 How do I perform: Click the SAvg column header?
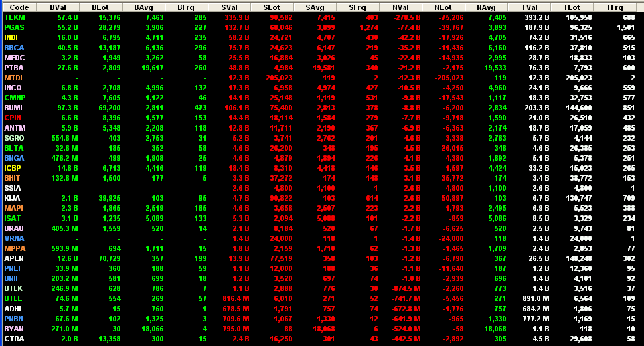click(315, 7)
